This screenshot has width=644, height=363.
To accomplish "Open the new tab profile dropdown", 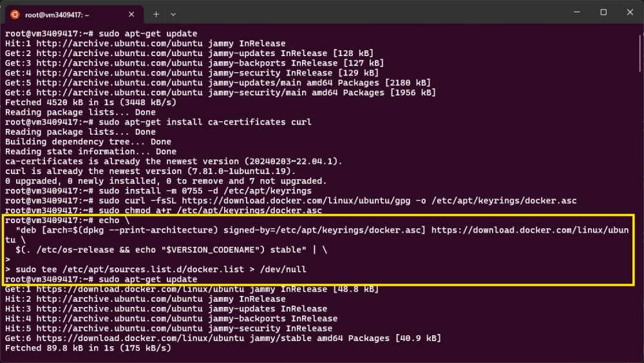I will pos(173,14).
